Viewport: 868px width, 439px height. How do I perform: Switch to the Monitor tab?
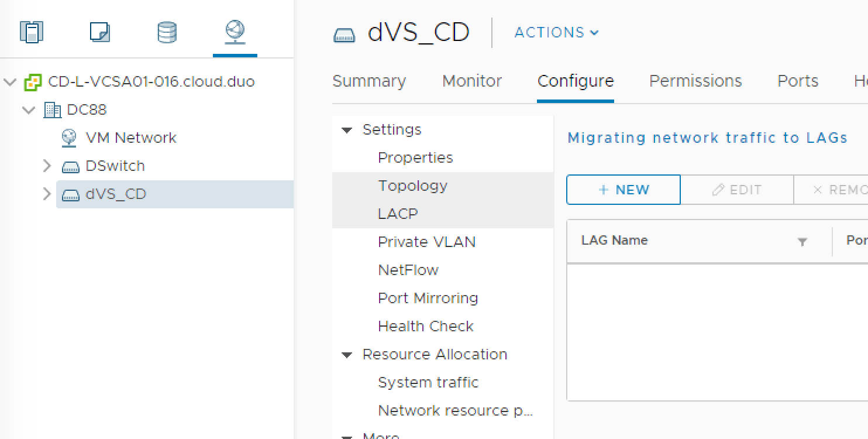click(471, 81)
